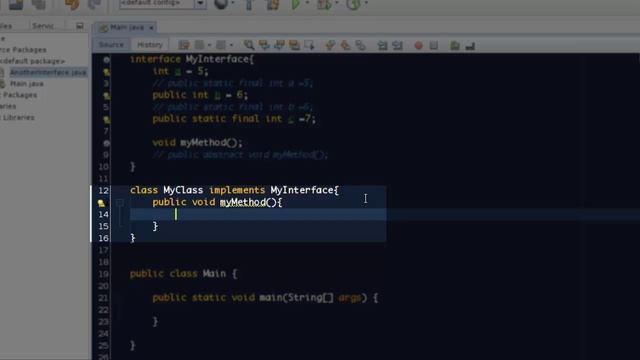Click 'public class Main' on line 19
The width and height of the screenshot is (640, 360).
178,273
